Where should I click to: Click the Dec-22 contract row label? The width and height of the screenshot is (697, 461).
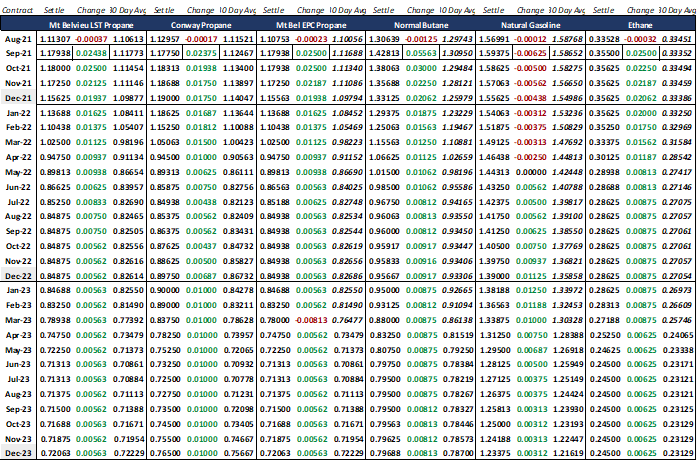[x=18, y=276]
